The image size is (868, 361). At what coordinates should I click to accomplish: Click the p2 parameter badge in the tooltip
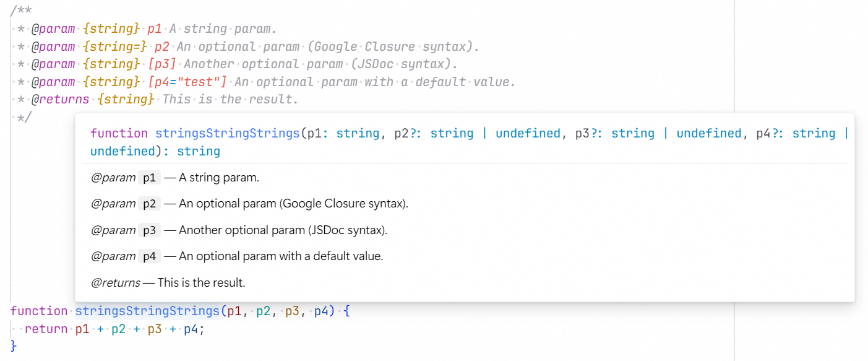coord(148,203)
